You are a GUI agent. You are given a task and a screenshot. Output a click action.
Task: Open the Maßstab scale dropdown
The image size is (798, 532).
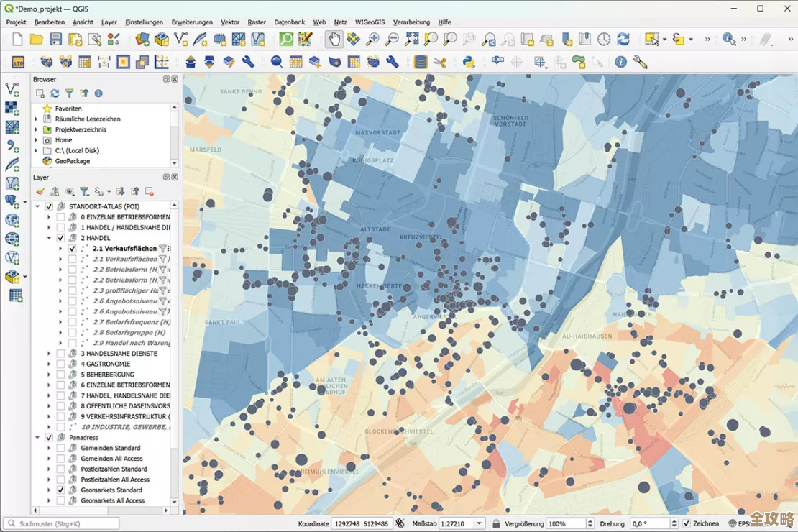click(477, 523)
